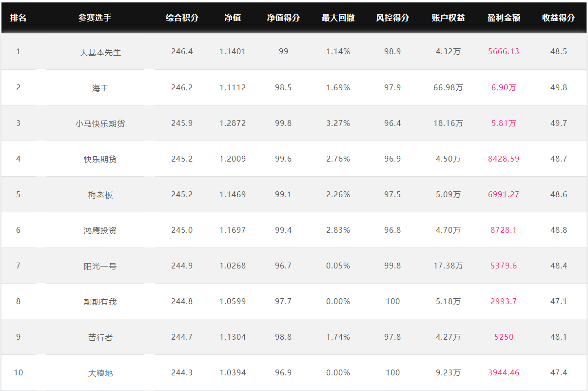Select participant 快乐期货
This screenshot has width=588, height=391.
(100, 159)
